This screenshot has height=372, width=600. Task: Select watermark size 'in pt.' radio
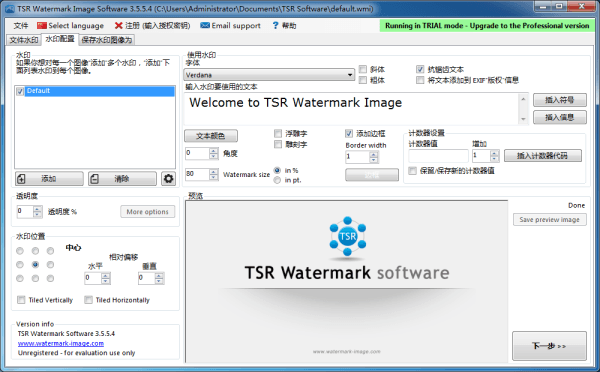pyautogui.click(x=277, y=180)
